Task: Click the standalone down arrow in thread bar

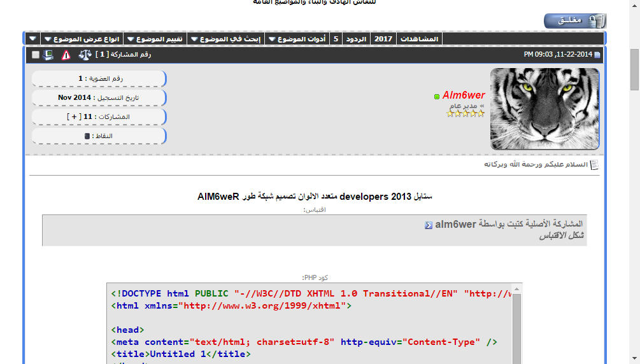Action: 32,39
